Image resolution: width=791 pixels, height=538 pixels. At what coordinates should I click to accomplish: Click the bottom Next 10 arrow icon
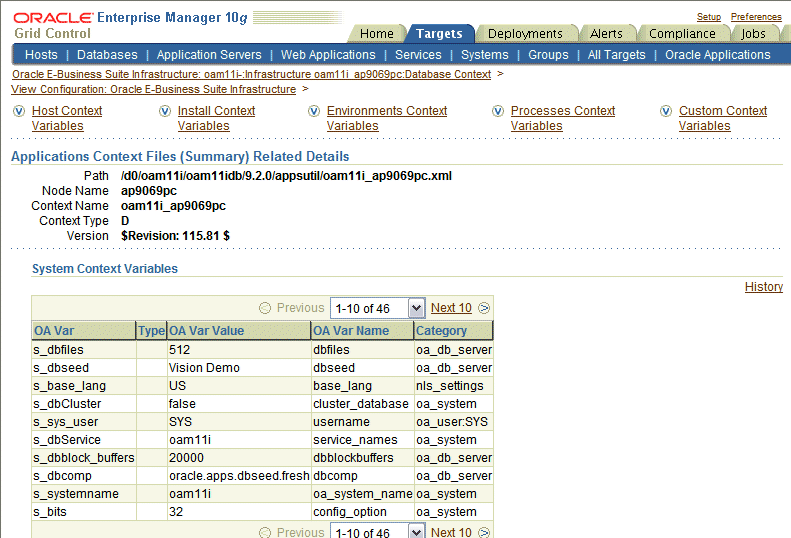tap(484, 532)
